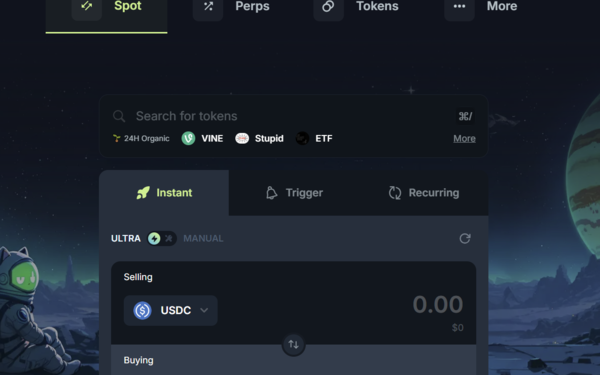Click the 0.00 selling amount field
This screenshot has width=600, height=375.
(x=438, y=305)
